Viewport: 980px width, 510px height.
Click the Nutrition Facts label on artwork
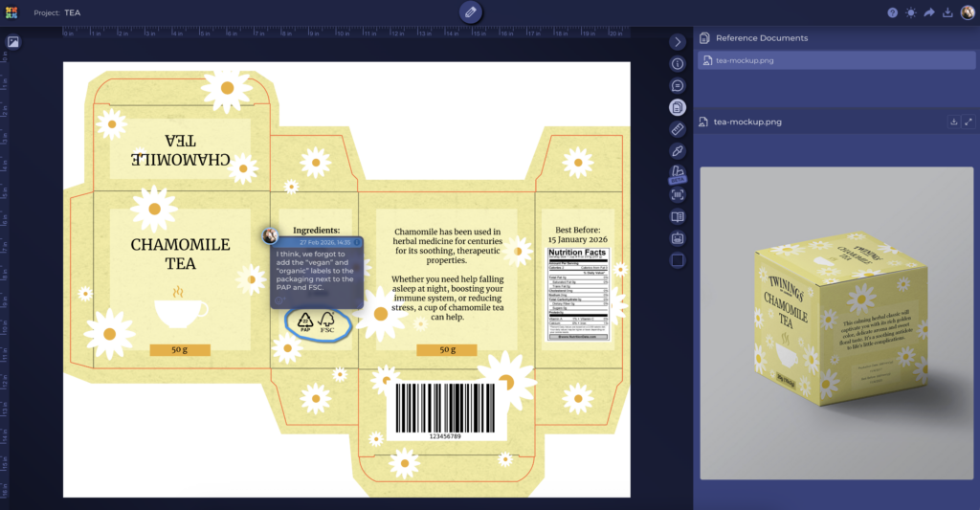tap(577, 294)
